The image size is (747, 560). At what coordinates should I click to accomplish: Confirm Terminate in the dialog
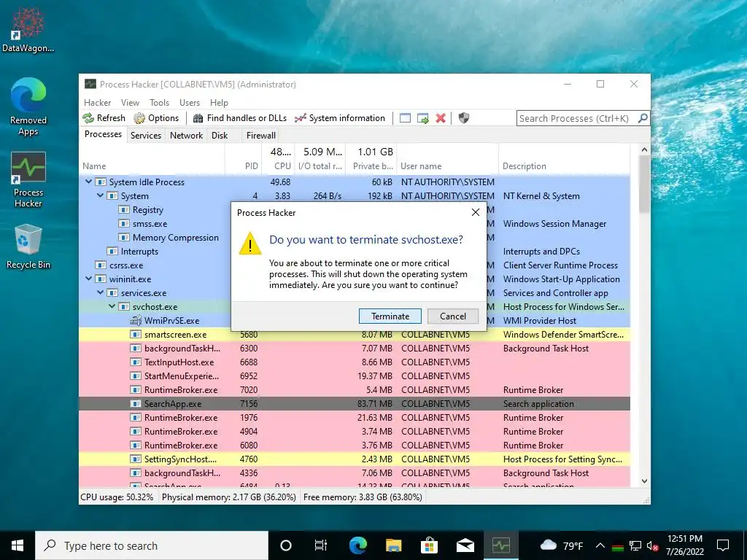pyautogui.click(x=390, y=316)
